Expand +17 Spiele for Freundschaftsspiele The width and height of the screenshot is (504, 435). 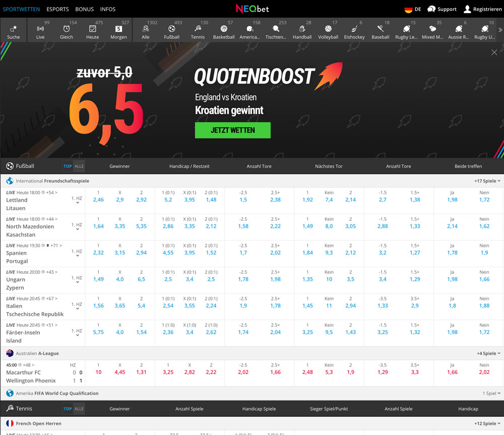[x=487, y=181]
